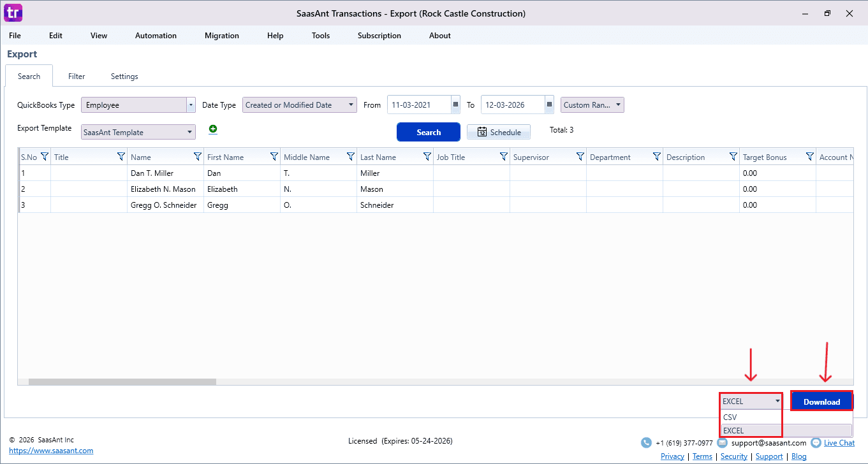Open the To date calendar picker icon
Image resolution: width=868 pixels, height=464 pixels.
tap(549, 105)
